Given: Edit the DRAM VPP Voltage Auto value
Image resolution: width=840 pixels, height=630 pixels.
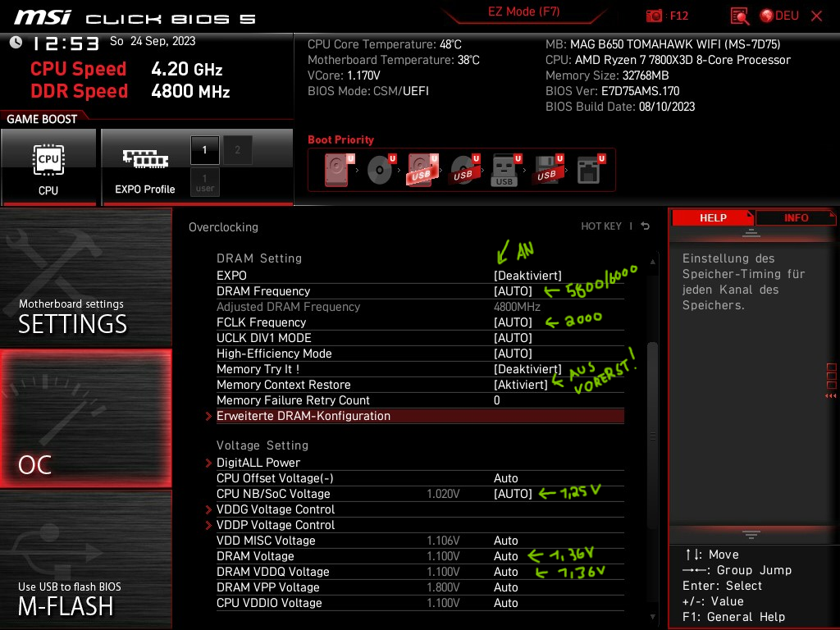Looking at the screenshot, I should coord(505,587).
